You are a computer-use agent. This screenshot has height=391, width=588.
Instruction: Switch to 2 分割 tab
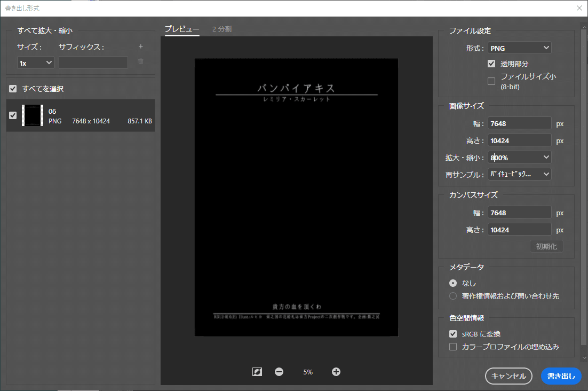pyautogui.click(x=222, y=29)
